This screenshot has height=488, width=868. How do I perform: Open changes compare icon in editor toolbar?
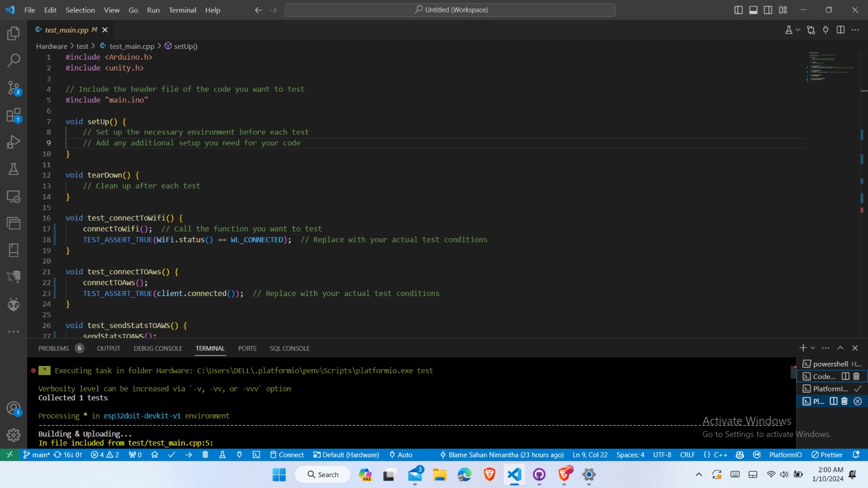click(811, 30)
